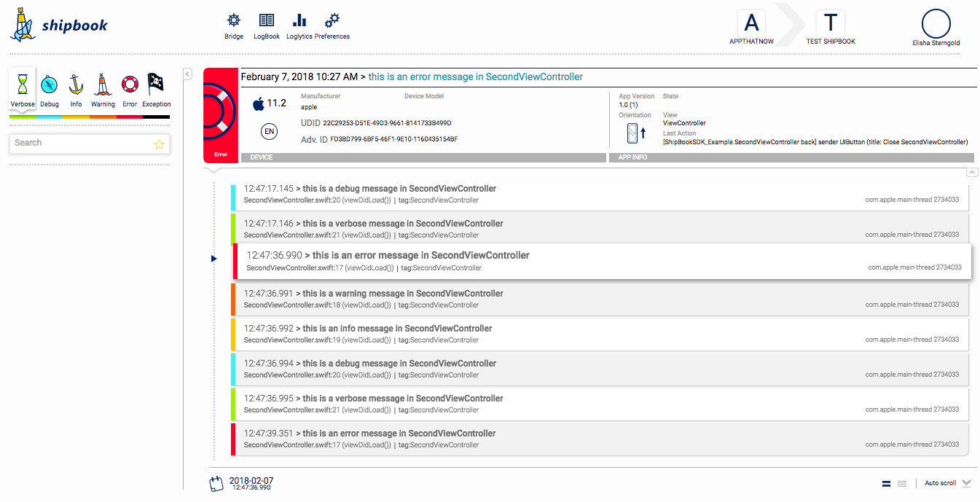Select debug log at 12:47:36.994
The width and height of the screenshot is (980, 502).
point(599,369)
